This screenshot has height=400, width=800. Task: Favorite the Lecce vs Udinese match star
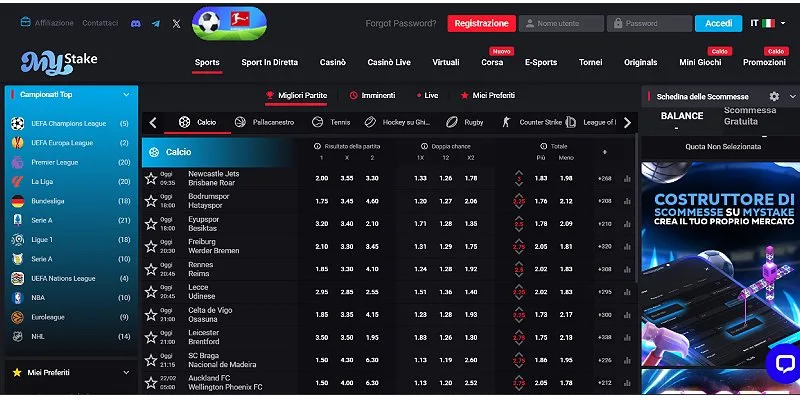[x=151, y=292]
